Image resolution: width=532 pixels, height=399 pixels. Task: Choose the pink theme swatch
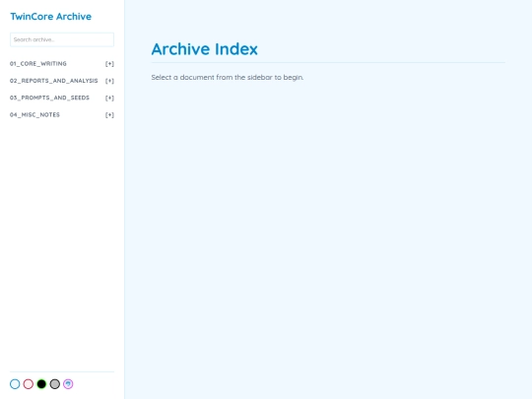click(29, 384)
